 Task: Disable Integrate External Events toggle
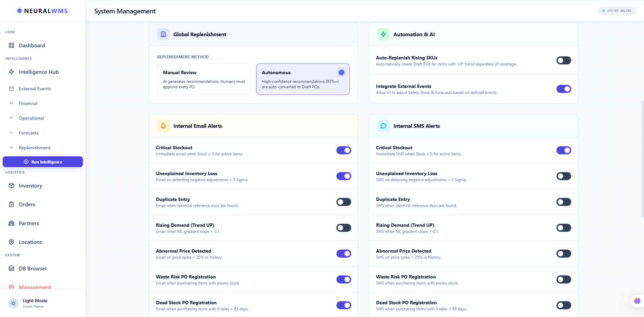563,89
